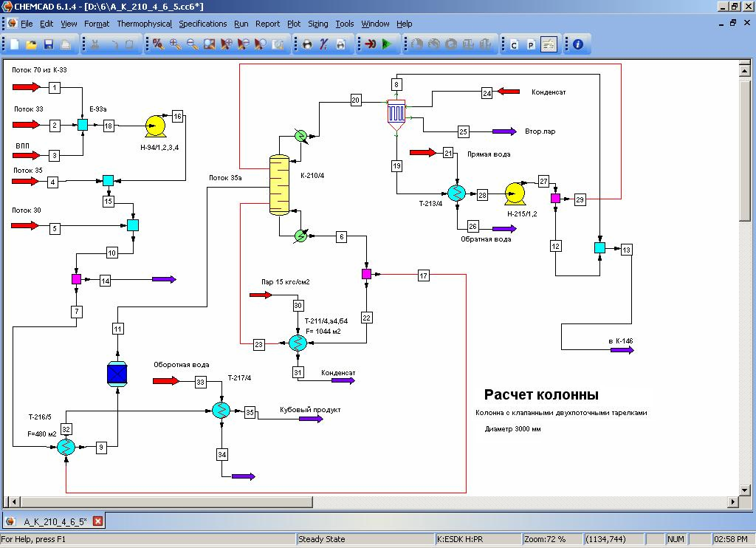Click the green Run play icon
The height and width of the screenshot is (548, 756).
click(x=386, y=44)
